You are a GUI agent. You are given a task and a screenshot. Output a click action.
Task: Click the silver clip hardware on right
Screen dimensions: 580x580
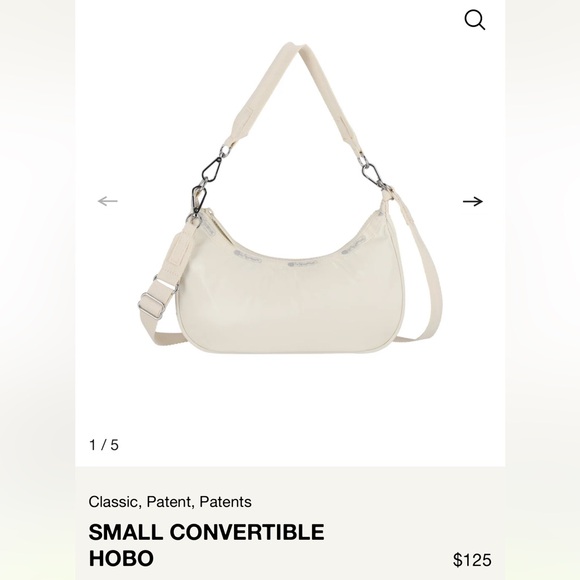372,175
